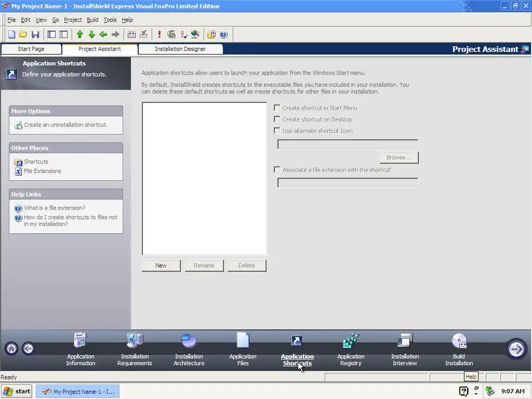This screenshot has width=532, height=399.
Task: Click the gray globe toolbar icon
Action: point(171,34)
